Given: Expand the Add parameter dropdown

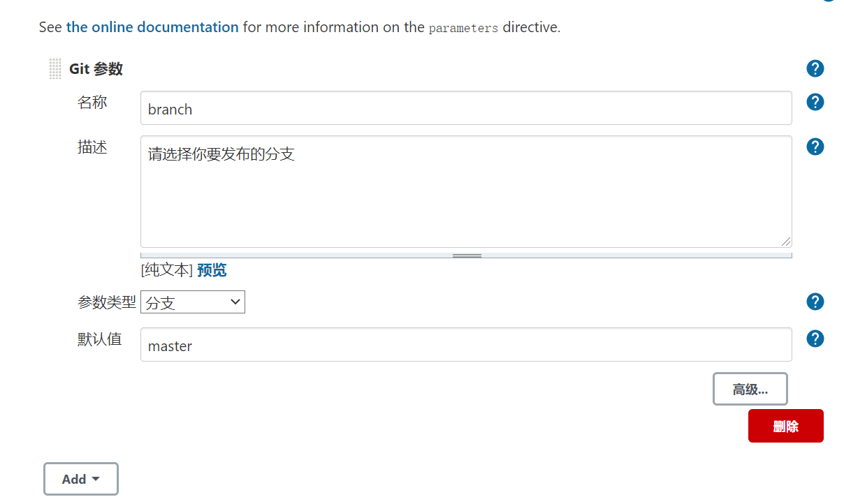Looking at the screenshot, I should pyautogui.click(x=81, y=479).
